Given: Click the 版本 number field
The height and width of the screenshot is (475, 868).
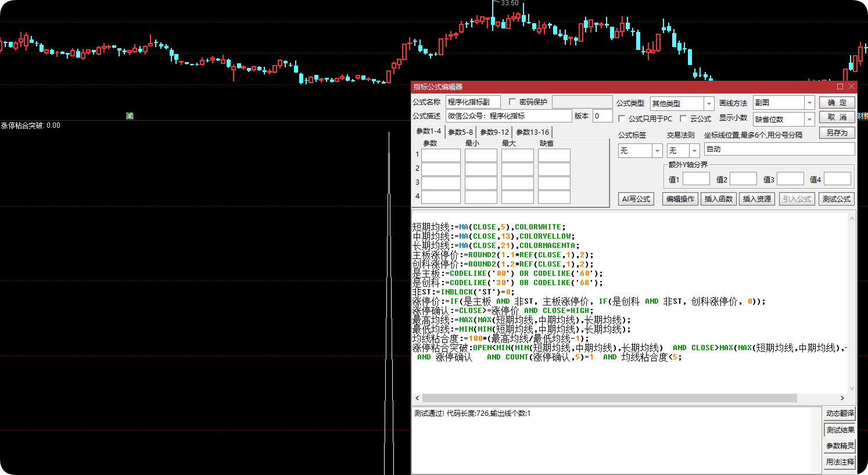Looking at the screenshot, I should 602,116.
